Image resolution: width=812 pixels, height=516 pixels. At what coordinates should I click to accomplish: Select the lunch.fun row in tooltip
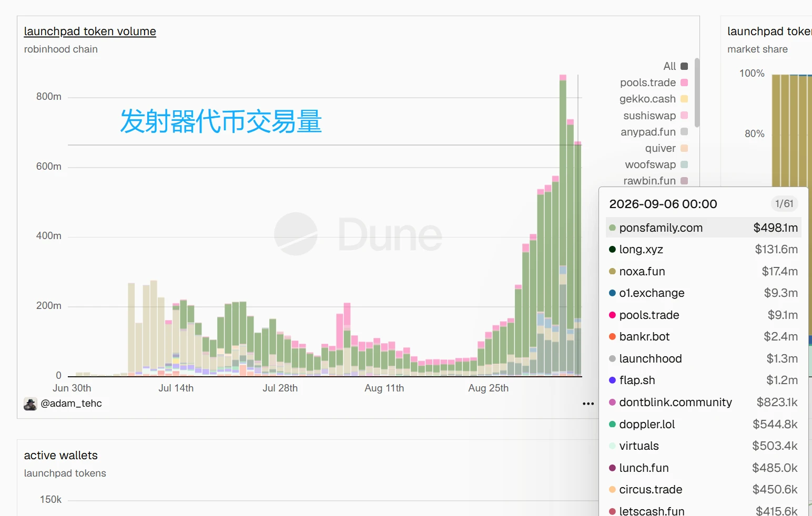tap(703, 468)
